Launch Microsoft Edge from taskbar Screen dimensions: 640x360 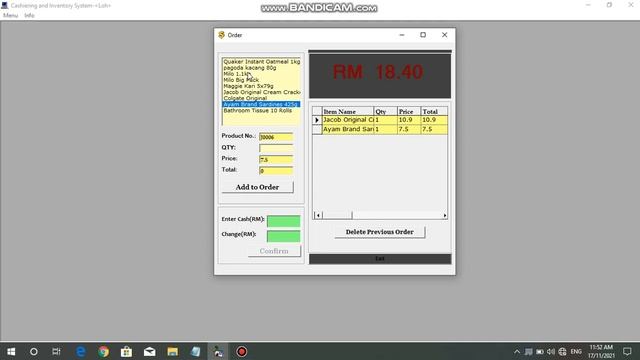[x=81, y=351]
